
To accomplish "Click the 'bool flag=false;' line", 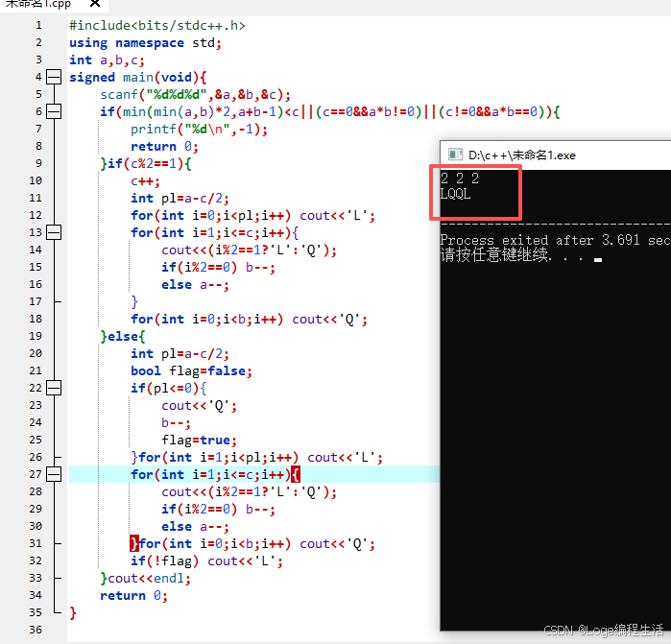I will click(191, 371).
